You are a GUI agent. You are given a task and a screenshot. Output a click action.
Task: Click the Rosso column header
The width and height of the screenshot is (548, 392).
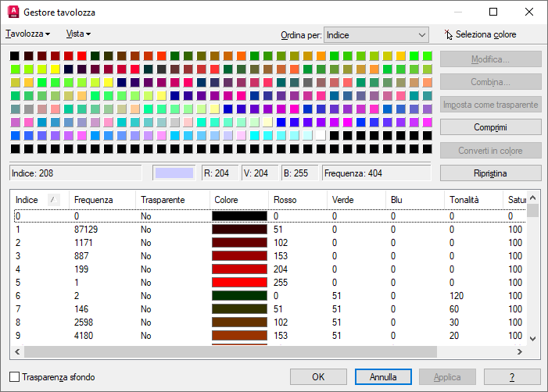click(x=298, y=200)
